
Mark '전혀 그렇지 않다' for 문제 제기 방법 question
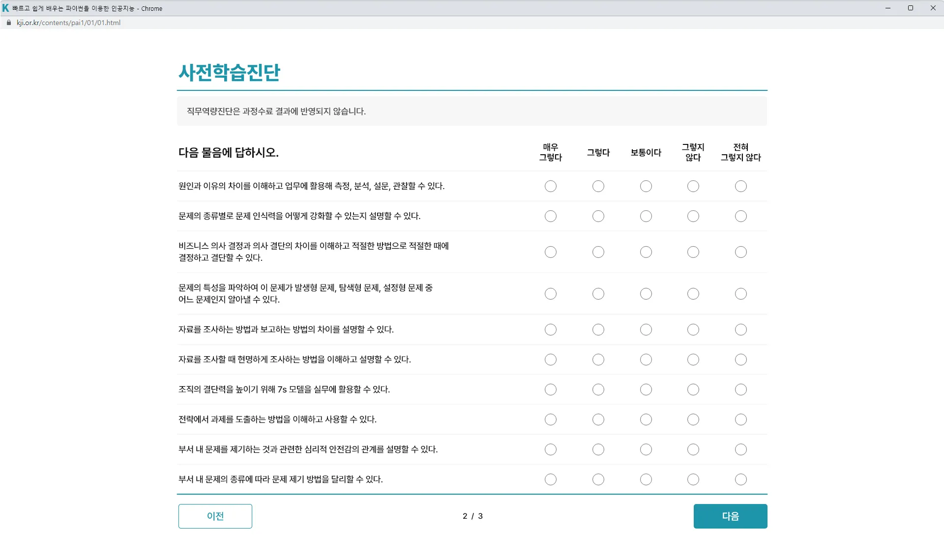click(740, 479)
